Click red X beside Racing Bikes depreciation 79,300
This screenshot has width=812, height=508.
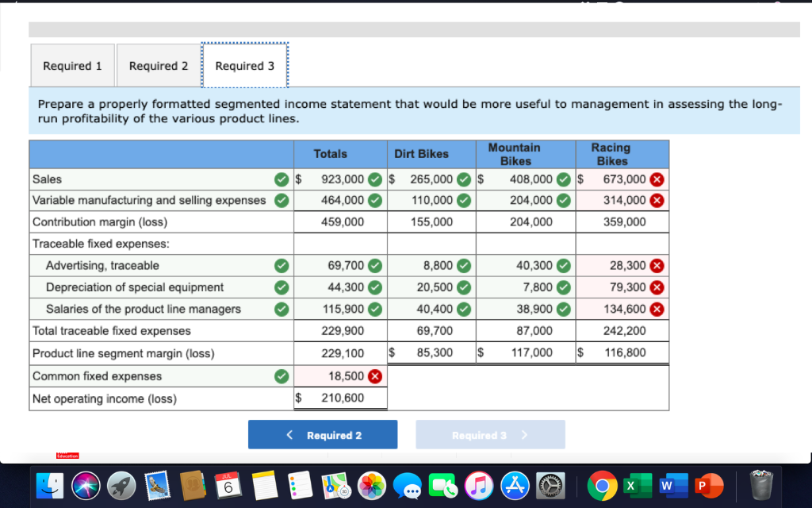click(x=657, y=287)
